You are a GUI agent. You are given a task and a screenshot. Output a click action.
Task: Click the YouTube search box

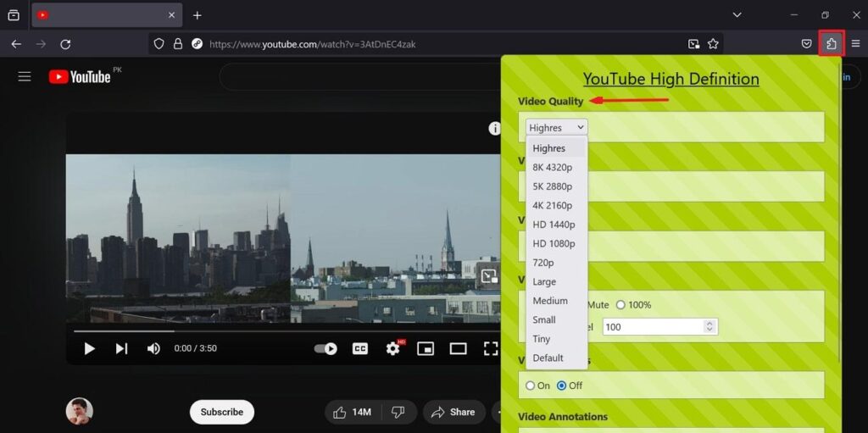coord(359,77)
